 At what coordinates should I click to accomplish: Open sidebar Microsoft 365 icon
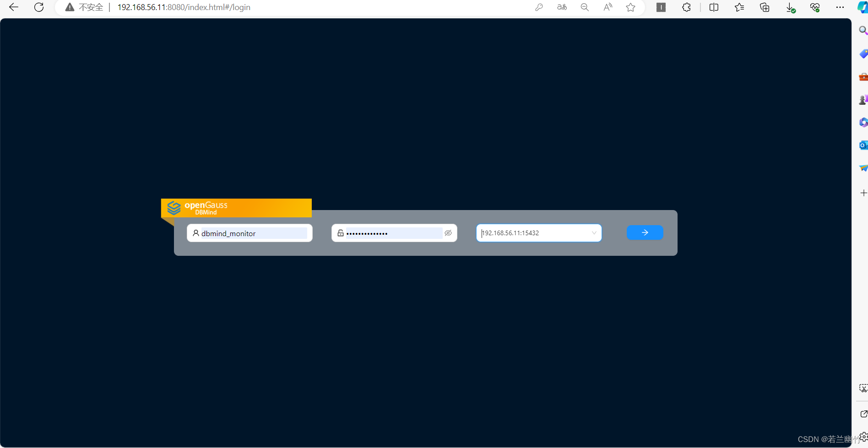pyautogui.click(x=863, y=122)
